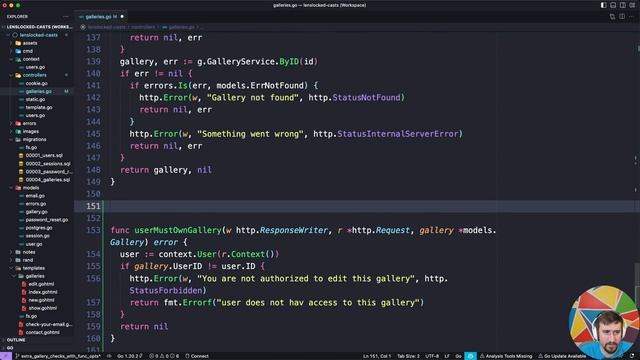640x360 pixels.
Task: Click unsaved dot on galleries.go tab
Action: pos(122,17)
